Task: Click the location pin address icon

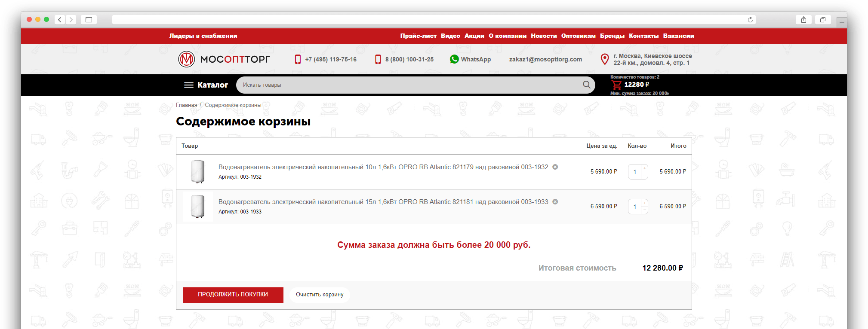Action: pyautogui.click(x=604, y=59)
